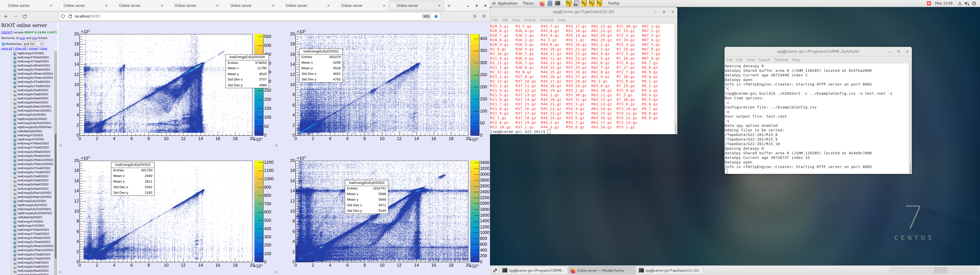Open new browser tab with plus
The image size is (980, 275).
pyautogui.click(x=449, y=6)
